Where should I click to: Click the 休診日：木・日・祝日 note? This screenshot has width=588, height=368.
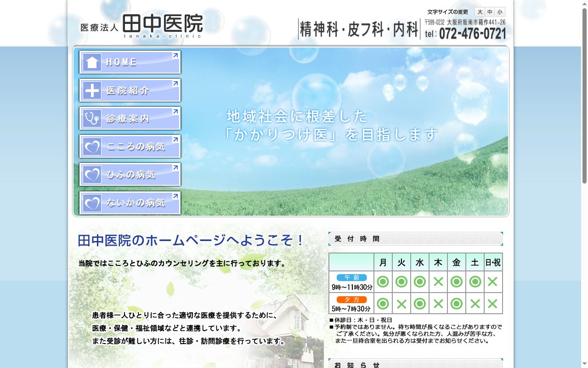(x=361, y=320)
